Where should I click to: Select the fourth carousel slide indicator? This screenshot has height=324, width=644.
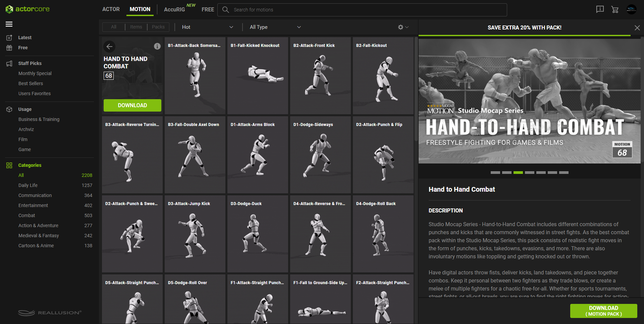coord(529,173)
